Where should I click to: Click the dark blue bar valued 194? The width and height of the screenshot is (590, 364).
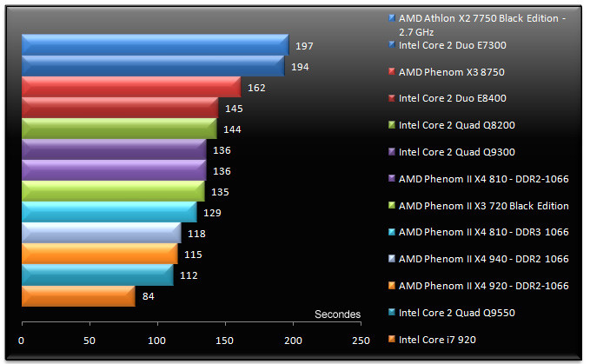153,66
